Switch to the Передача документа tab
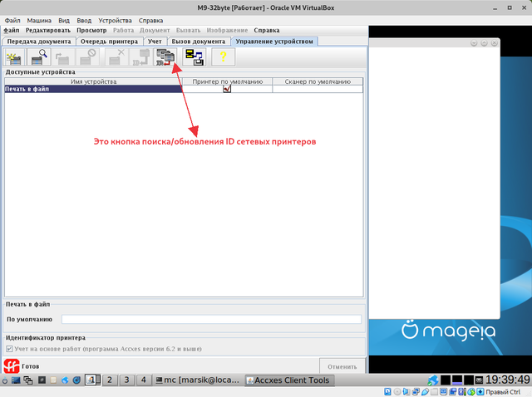 tap(39, 42)
